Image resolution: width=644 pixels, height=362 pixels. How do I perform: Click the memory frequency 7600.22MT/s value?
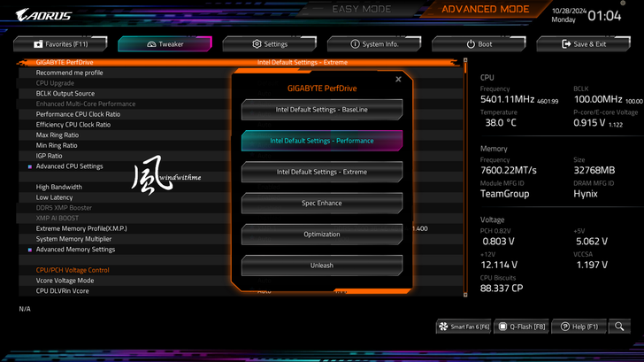tap(509, 170)
